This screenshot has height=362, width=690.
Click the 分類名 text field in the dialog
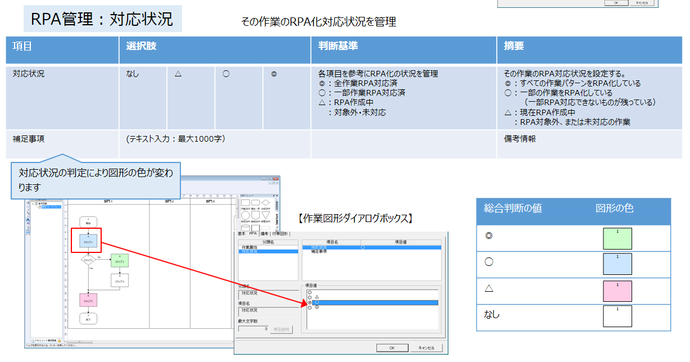268,294
